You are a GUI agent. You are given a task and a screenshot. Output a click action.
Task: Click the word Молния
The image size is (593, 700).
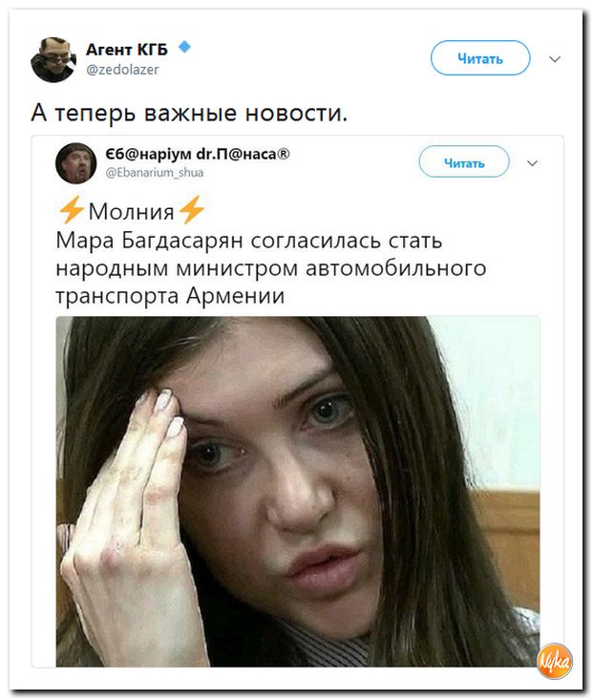(131, 212)
